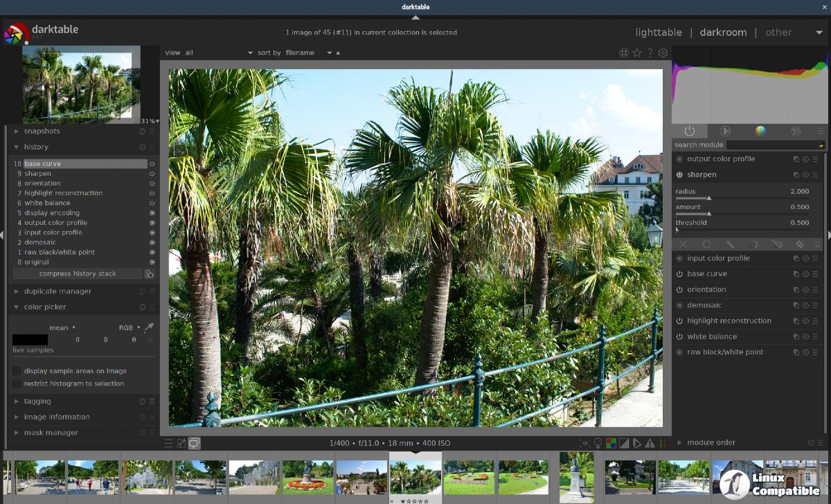The height and width of the screenshot is (504, 831).
Task: Show the color module group
Action: tap(760, 131)
